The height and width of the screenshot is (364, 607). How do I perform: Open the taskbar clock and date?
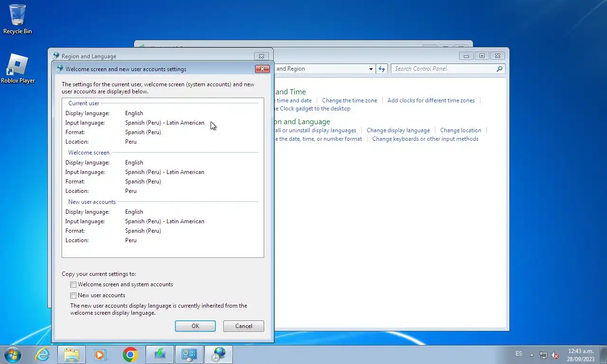[580, 355]
